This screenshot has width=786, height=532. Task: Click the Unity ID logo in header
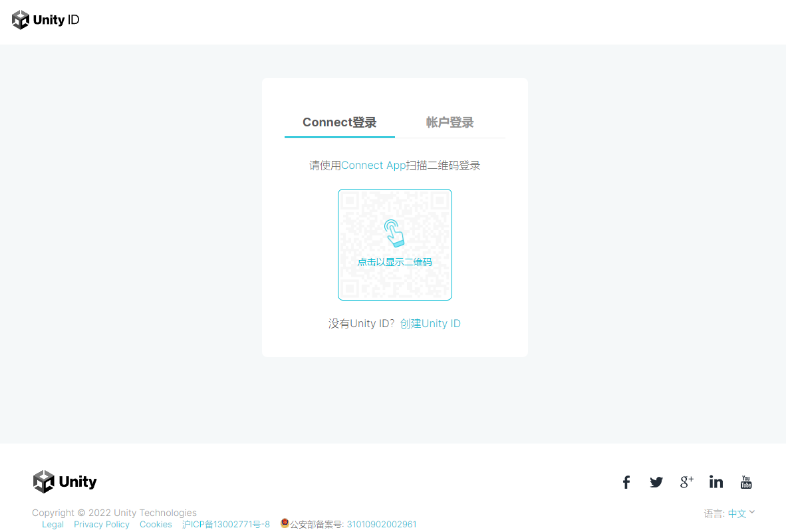pos(46,20)
